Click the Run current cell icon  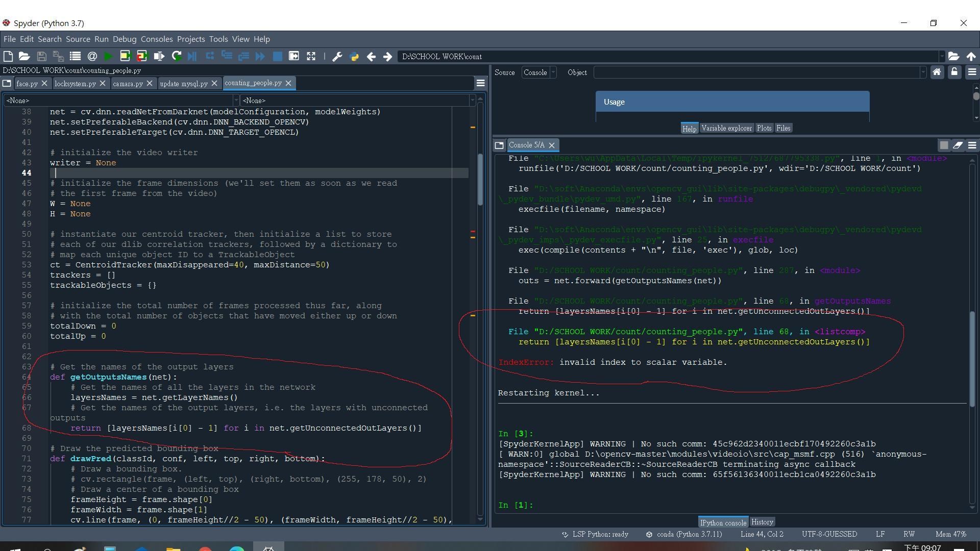(125, 57)
